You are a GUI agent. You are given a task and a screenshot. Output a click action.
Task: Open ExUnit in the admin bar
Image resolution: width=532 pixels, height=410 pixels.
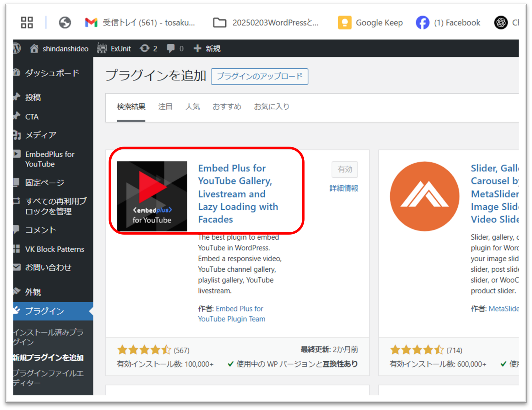click(x=114, y=49)
